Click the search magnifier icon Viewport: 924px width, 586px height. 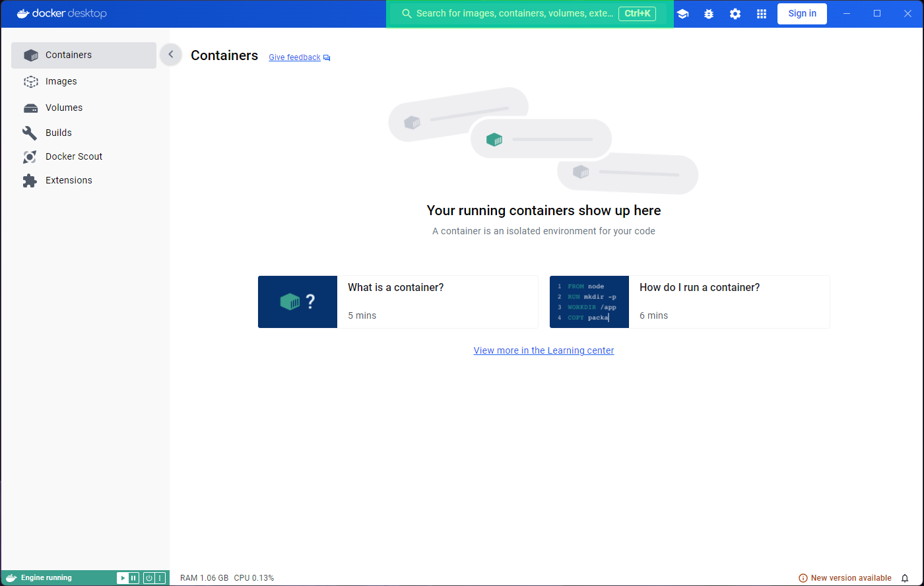(x=407, y=14)
